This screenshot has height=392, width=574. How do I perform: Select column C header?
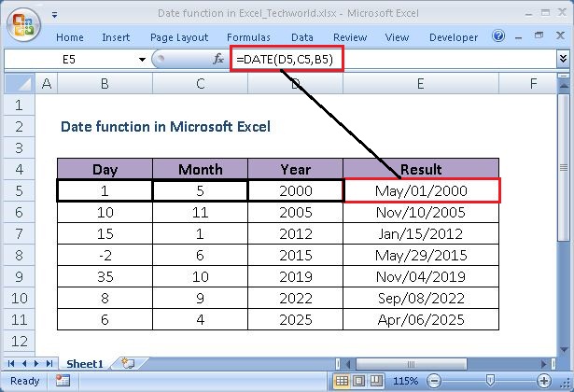(201, 84)
